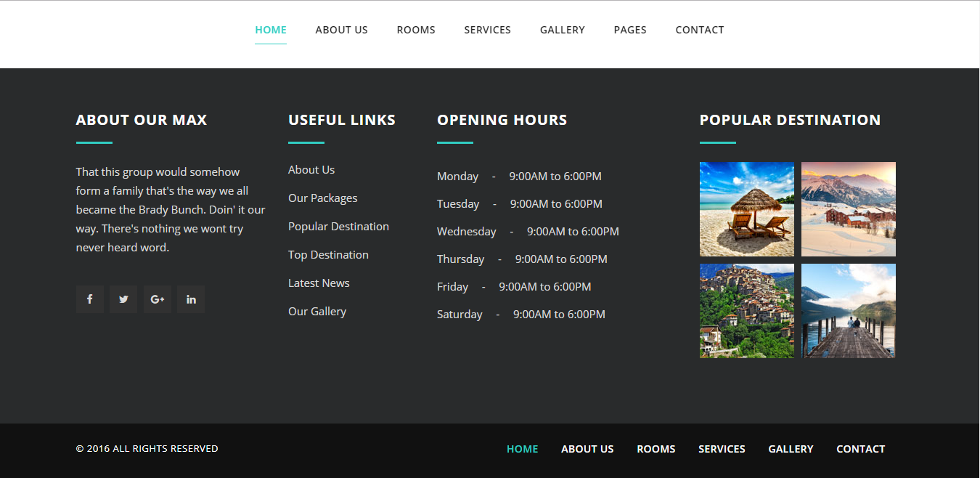Click Gallery in the top navigation

[563, 30]
